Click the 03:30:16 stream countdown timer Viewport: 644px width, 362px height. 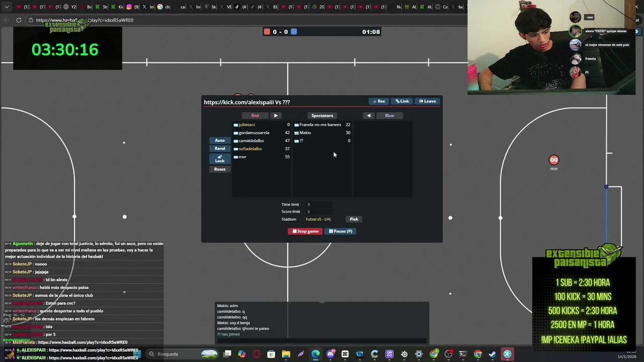tap(65, 50)
